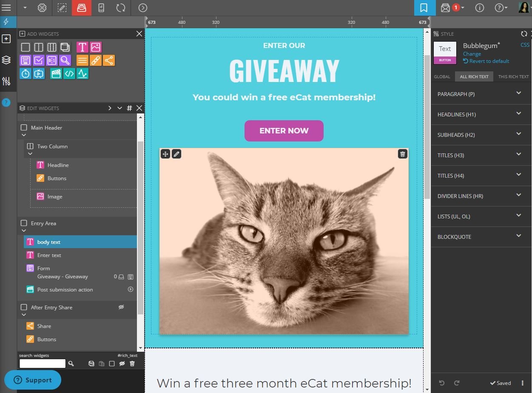Toggle hide widget icon in bottom toolbar
The width and height of the screenshot is (532, 393).
[122, 364]
